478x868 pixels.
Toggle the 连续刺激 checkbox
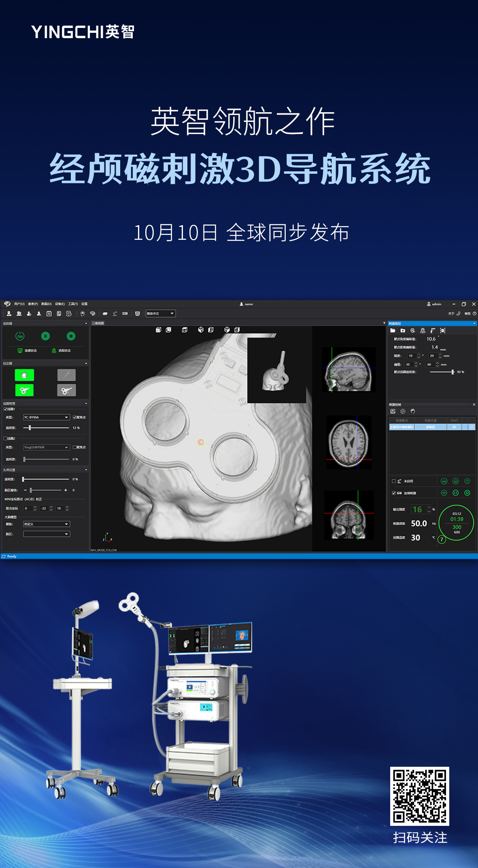[x=394, y=493]
